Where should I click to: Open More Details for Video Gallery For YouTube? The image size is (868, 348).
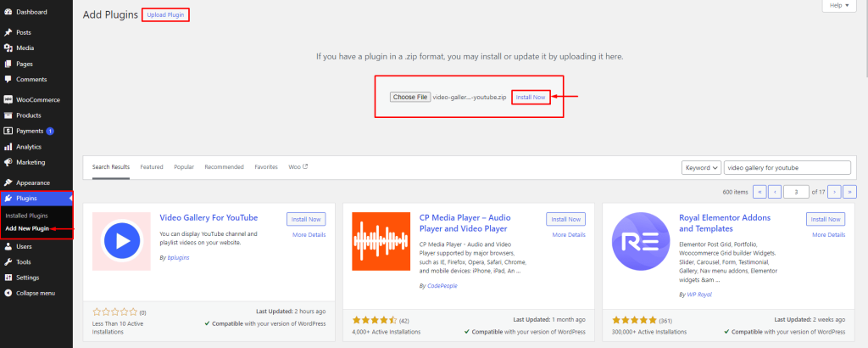click(309, 235)
